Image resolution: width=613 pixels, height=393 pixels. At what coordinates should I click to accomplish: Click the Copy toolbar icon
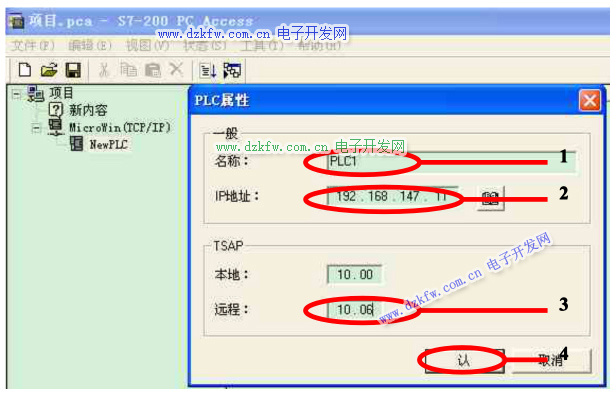click(x=128, y=70)
